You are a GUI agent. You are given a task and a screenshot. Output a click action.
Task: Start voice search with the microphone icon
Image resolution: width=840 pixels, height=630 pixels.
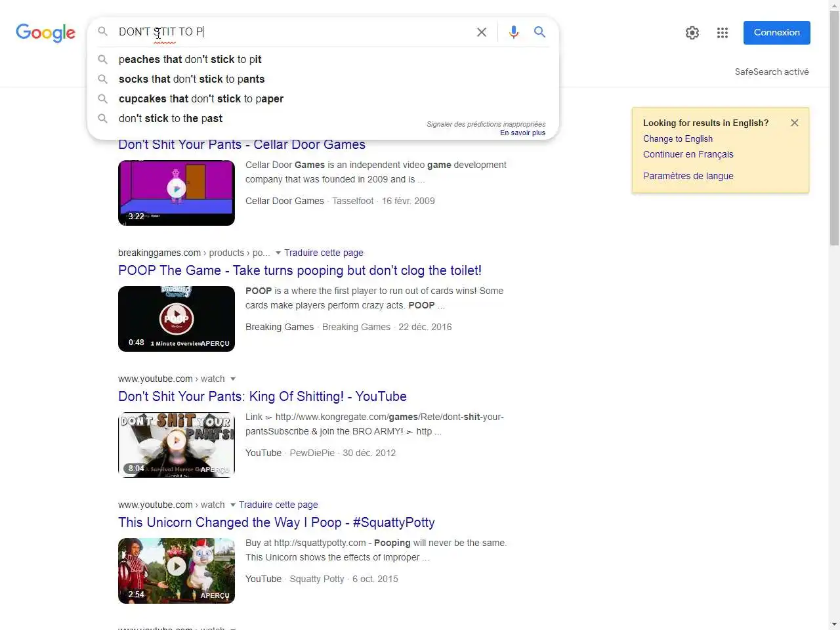click(x=514, y=32)
